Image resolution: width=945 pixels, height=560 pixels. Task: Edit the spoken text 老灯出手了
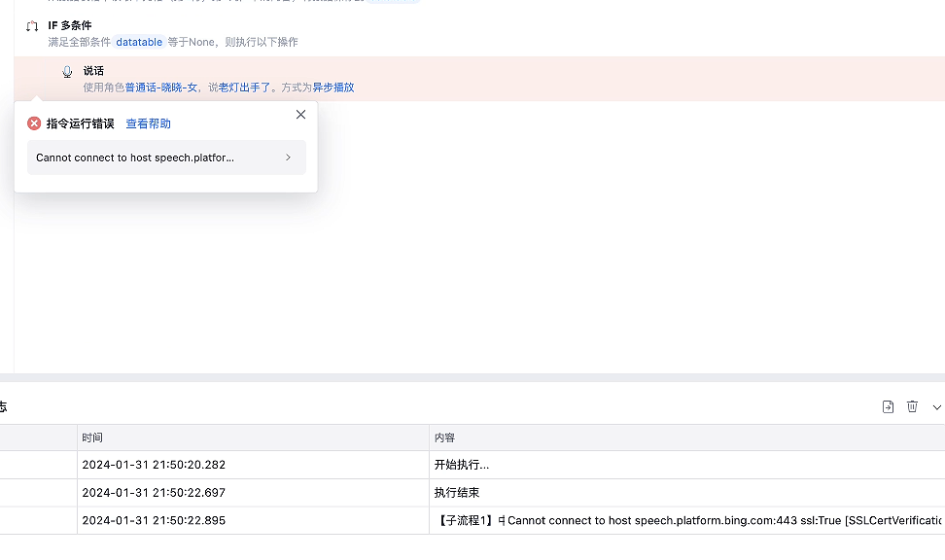(x=244, y=87)
